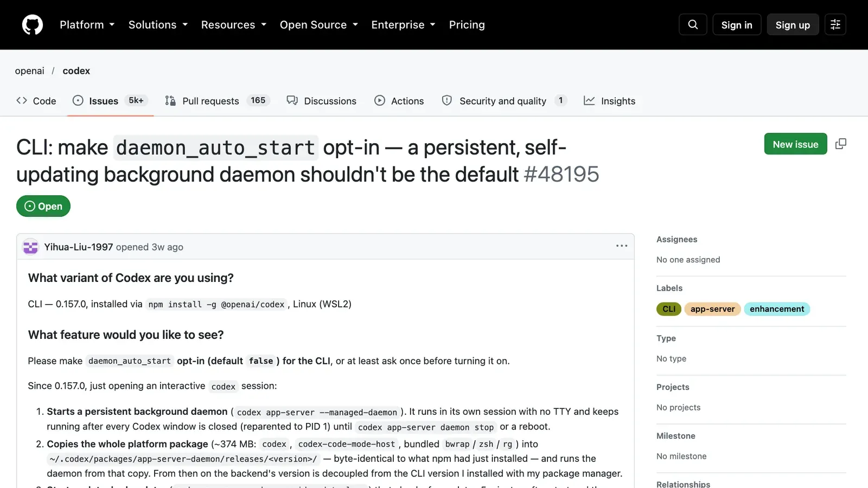
Task: Switch to the Code tab
Action: pyautogui.click(x=36, y=101)
